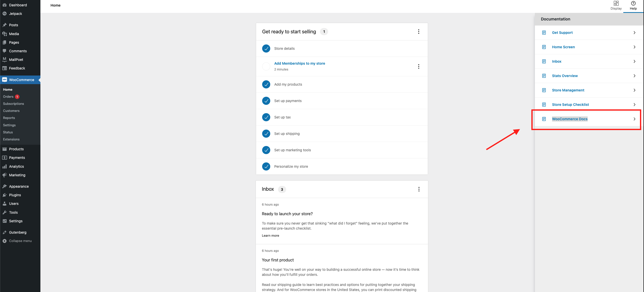Click the Appearance paintbrush icon
Screen dimensions: 644x292
pyautogui.click(x=5, y=186)
